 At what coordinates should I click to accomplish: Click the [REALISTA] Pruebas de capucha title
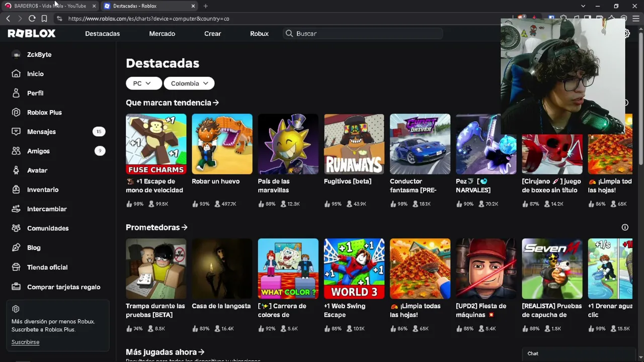[552, 310]
